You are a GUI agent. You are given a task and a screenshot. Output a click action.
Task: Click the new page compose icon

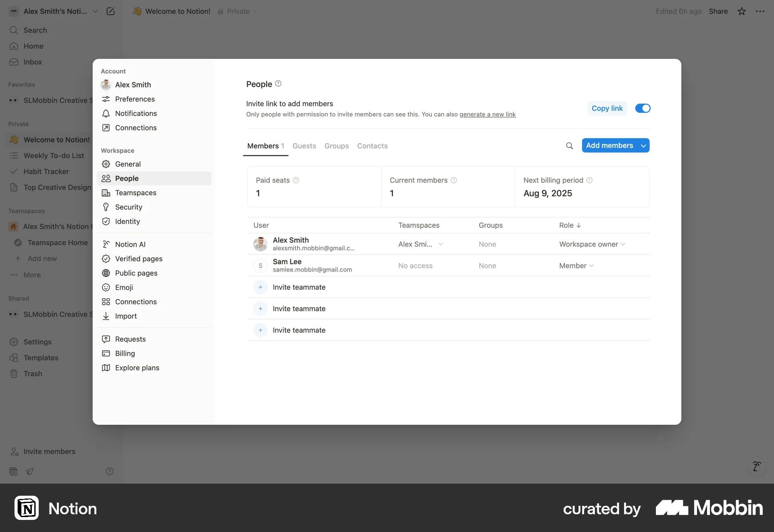pyautogui.click(x=110, y=11)
